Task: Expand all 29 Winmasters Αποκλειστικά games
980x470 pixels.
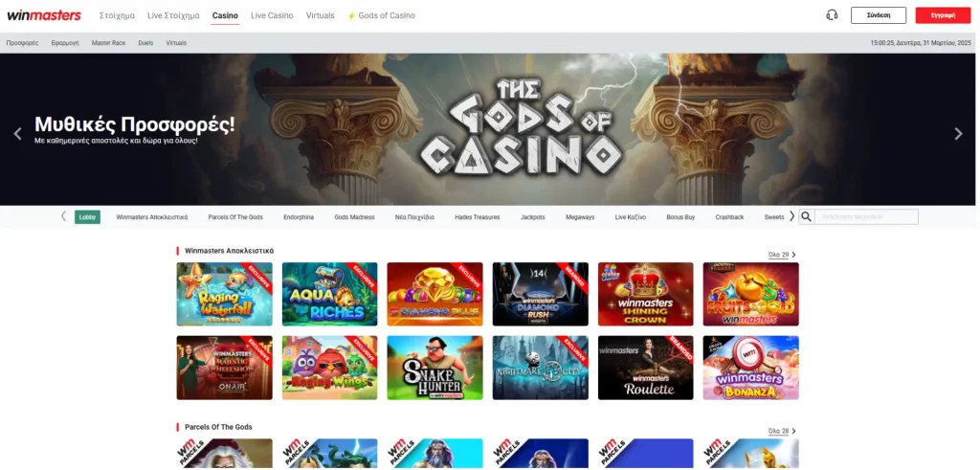Action: (x=782, y=255)
